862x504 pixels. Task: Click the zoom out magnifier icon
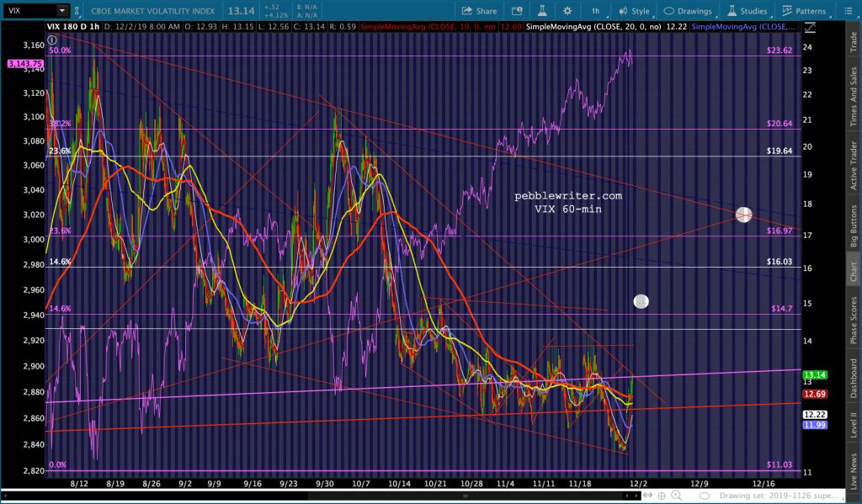pos(689,496)
